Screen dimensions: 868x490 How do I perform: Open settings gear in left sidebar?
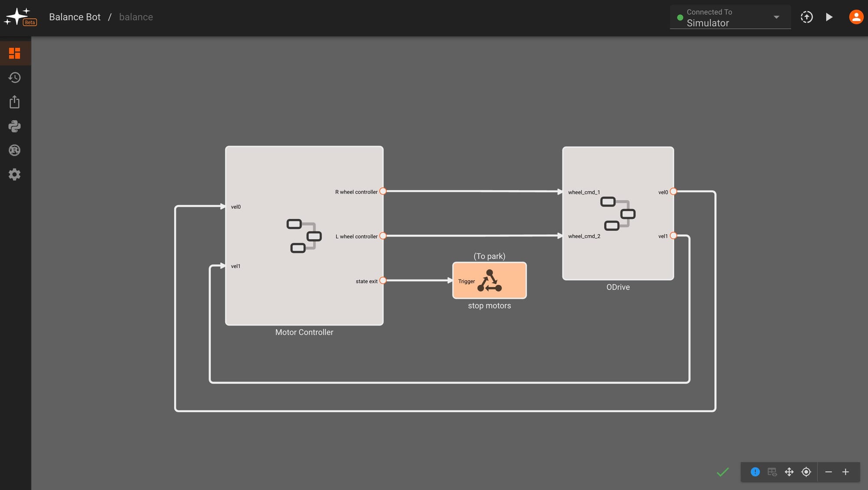coord(15,174)
